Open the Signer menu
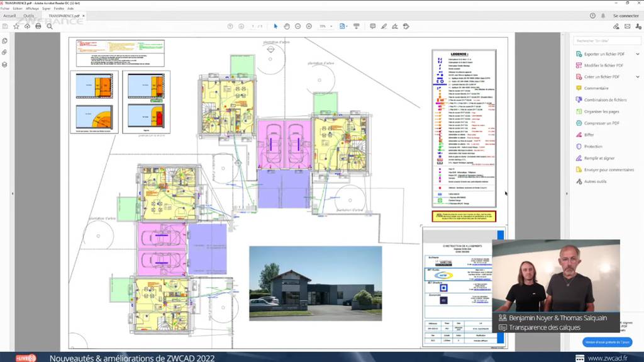This screenshot has height=362, width=644. click(x=47, y=8)
